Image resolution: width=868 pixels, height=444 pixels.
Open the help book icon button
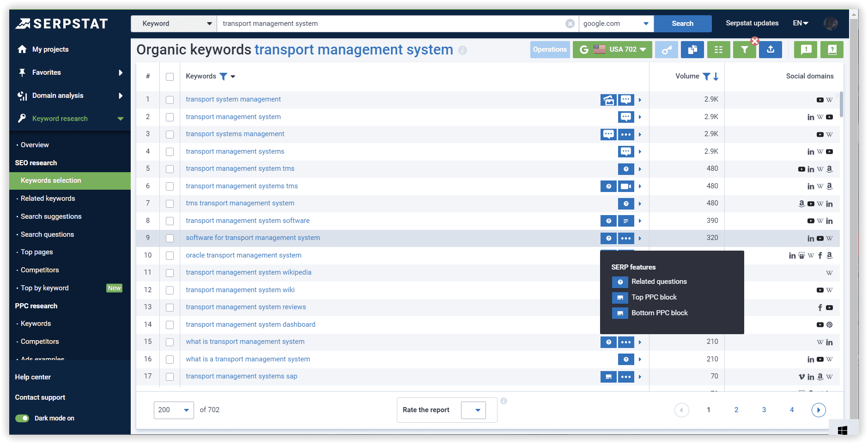pos(832,50)
